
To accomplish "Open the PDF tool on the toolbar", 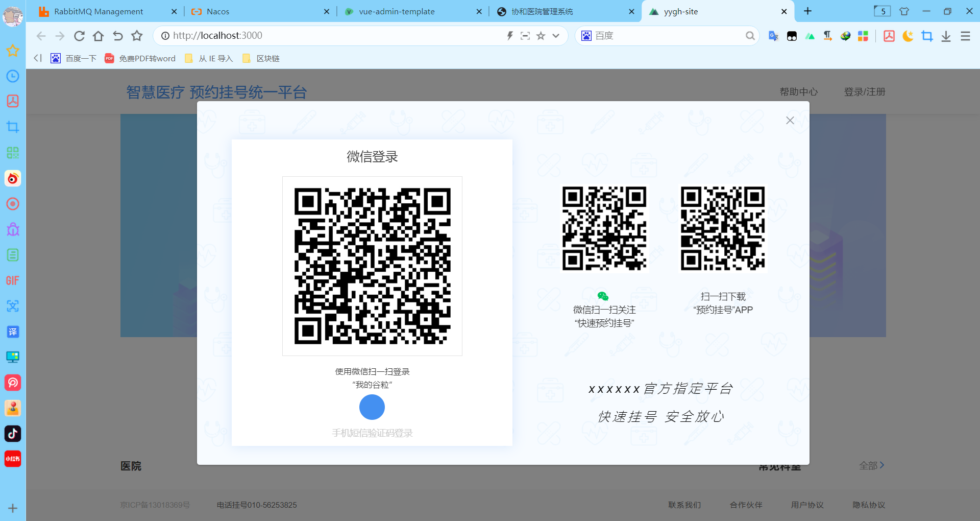I will coord(889,36).
